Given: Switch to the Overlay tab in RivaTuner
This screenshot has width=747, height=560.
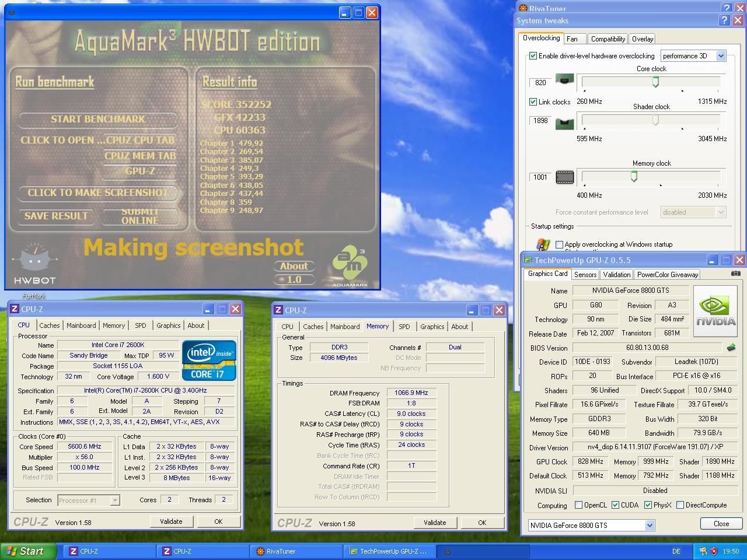Looking at the screenshot, I should (642, 39).
